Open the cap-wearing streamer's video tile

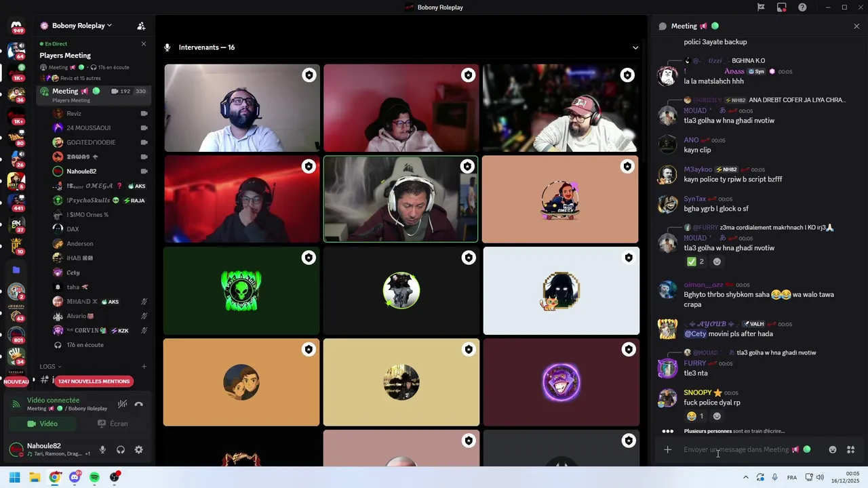pos(560,108)
